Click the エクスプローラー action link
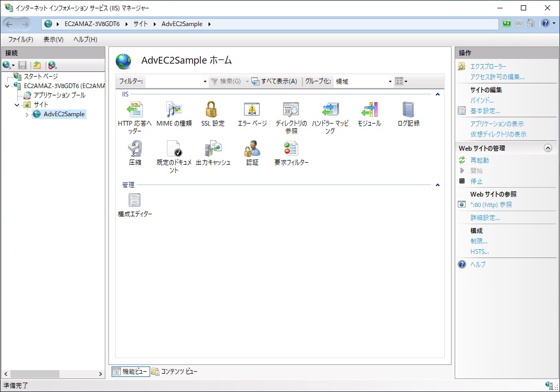 [x=488, y=66]
